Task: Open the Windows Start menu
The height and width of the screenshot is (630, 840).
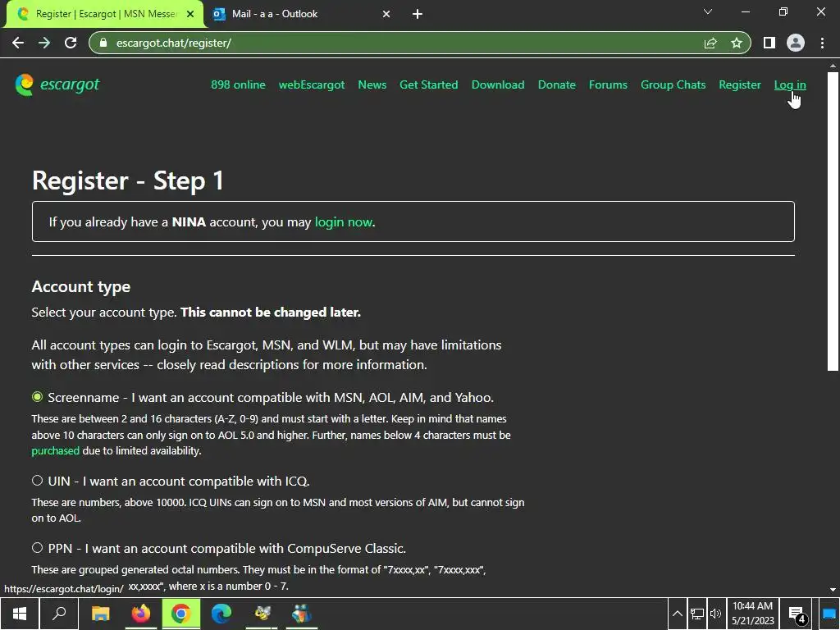Action: tap(20, 614)
